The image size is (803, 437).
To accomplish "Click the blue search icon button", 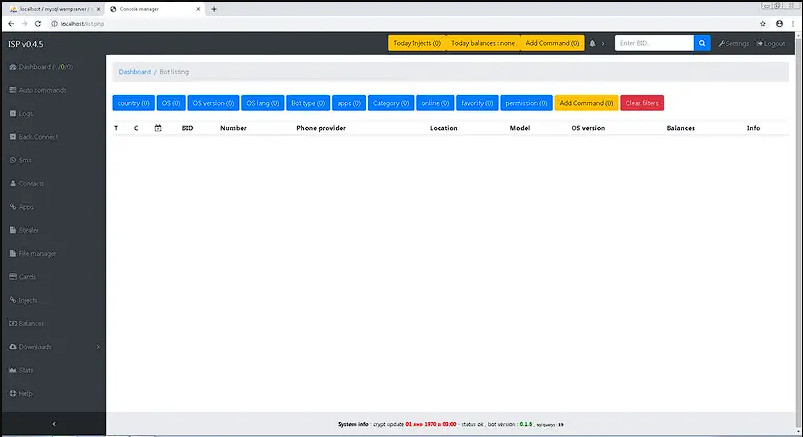I will tap(702, 44).
